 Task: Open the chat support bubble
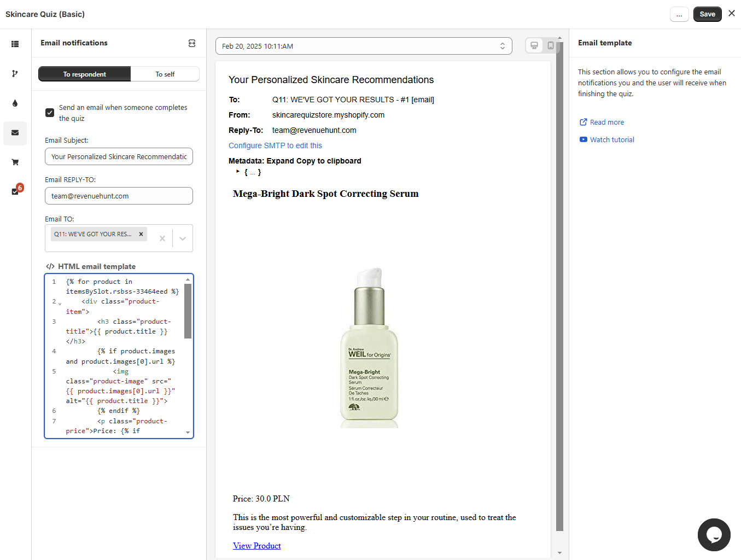(714, 535)
